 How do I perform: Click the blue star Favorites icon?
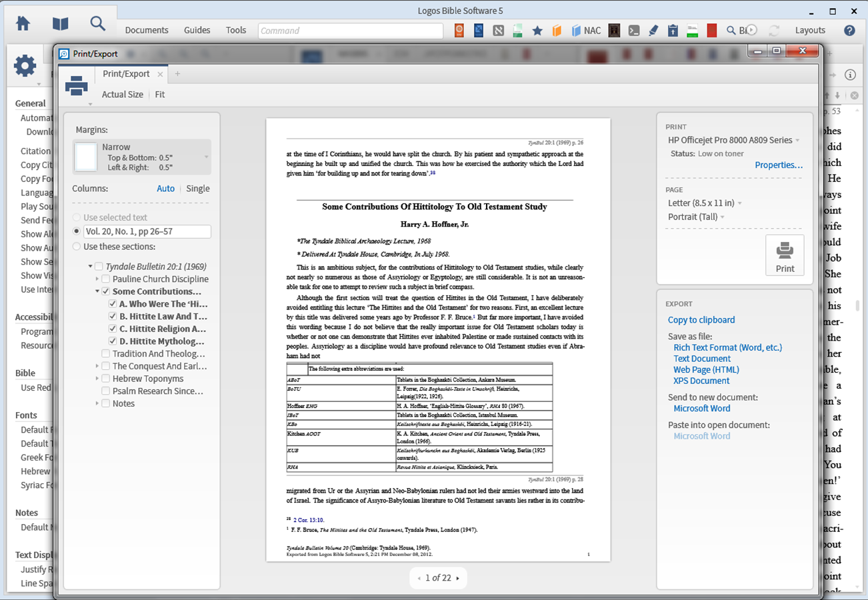point(537,30)
